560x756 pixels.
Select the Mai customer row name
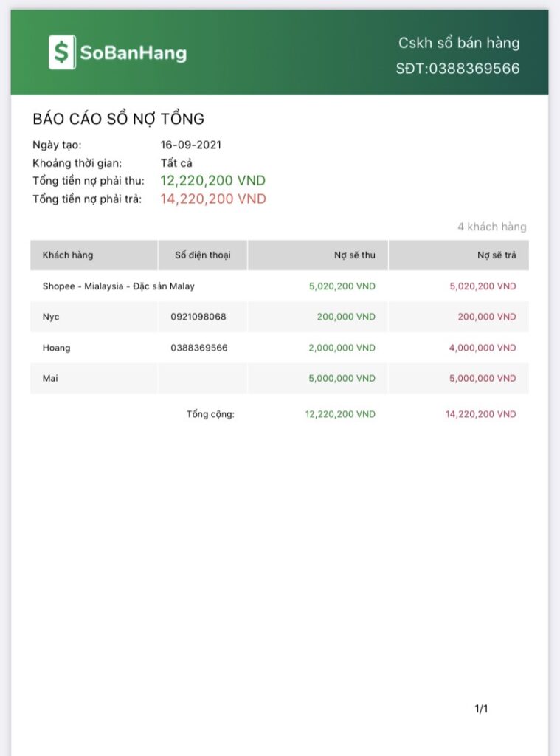pyautogui.click(x=50, y=379)
